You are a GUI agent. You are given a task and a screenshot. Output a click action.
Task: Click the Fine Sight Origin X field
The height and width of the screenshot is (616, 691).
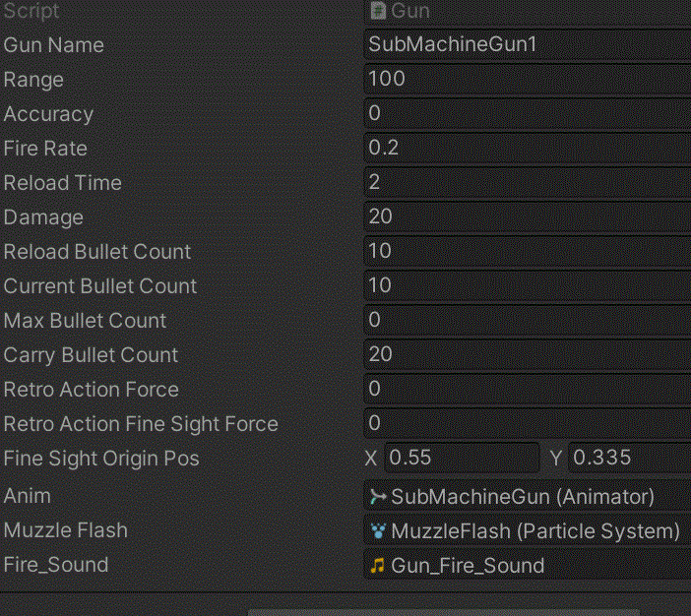tap(462, 458)
